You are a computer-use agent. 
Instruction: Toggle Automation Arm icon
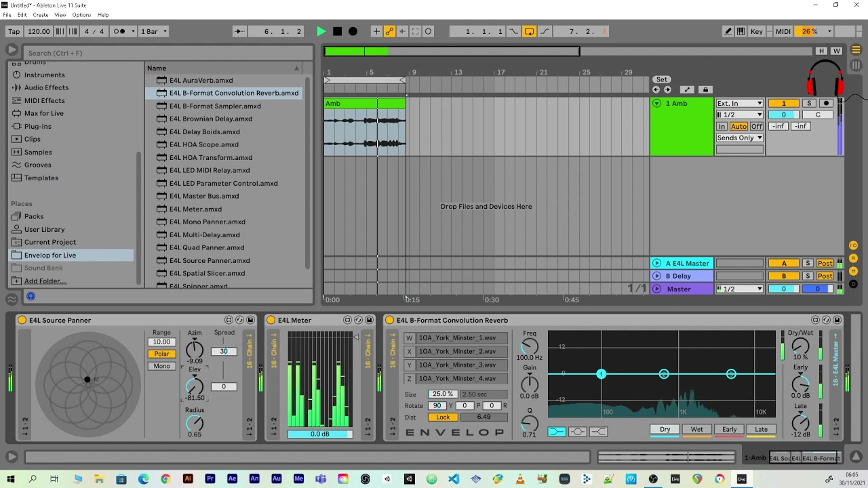389,31
